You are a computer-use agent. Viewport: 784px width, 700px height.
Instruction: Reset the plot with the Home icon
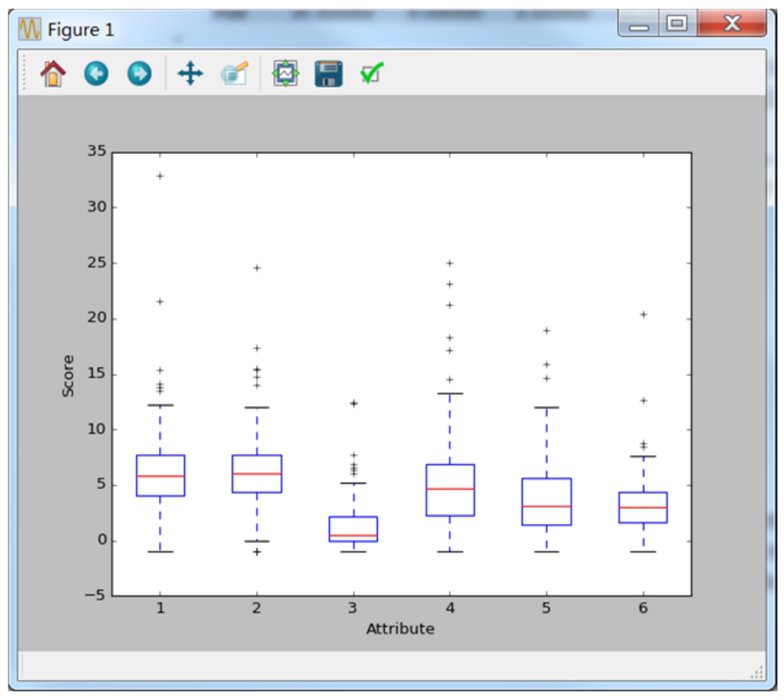click(x=53, y=74)
